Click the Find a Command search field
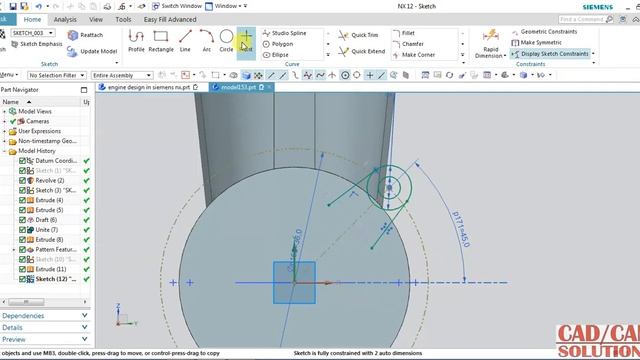 pyautogui.click(x=582, y=19)
